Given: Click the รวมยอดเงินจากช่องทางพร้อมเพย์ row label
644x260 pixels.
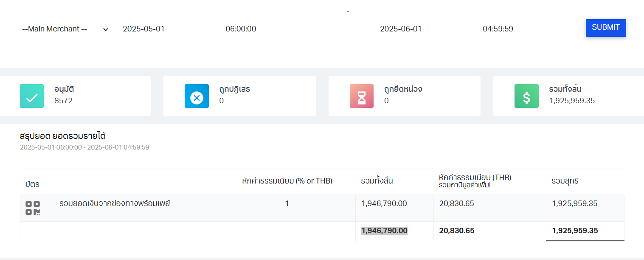Looking at the screenshot, I should (115, 203).
